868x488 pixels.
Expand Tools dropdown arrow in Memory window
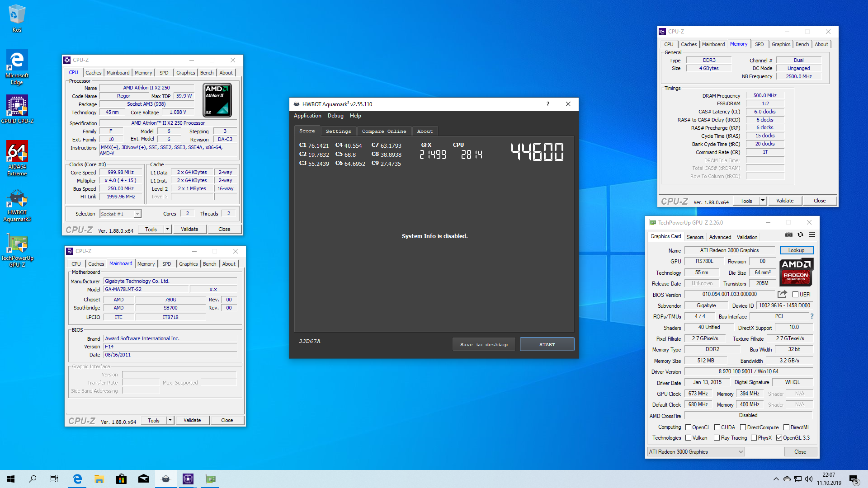763,201
